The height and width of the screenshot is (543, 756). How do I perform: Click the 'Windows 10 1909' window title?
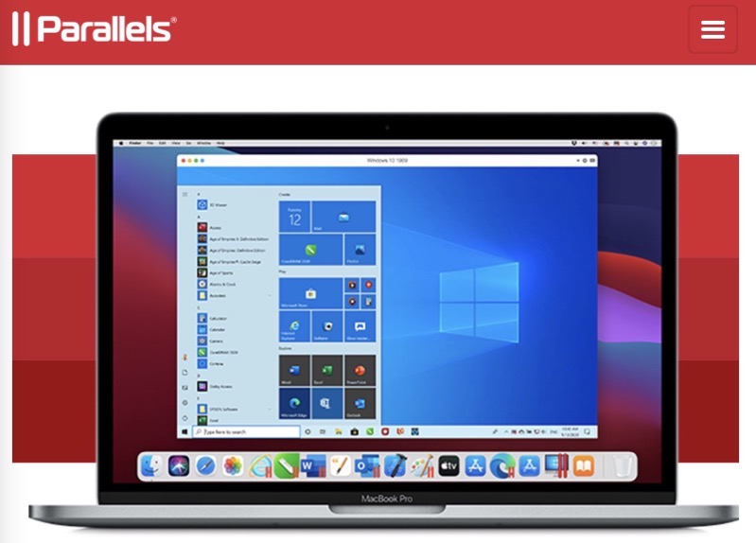click(x=387, y=160)
